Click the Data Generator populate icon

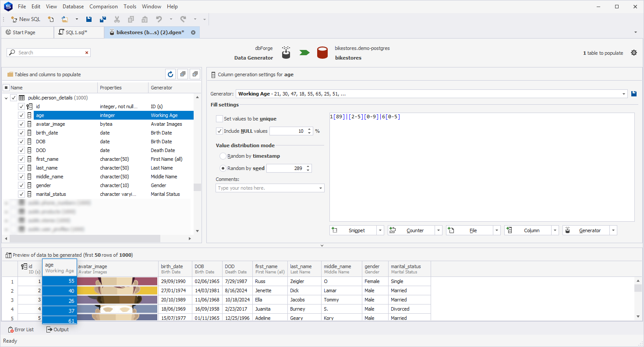(286, 53)
